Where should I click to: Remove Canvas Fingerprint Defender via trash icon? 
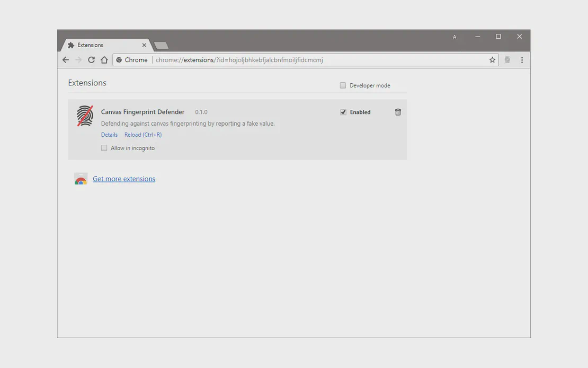click(x=398, y=112)
